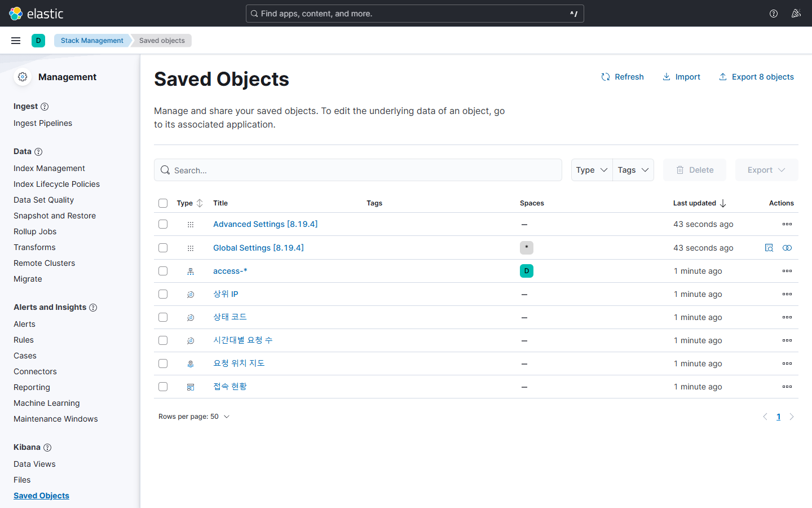The image size is (812, 508).
Task: Check the 요청 위치 지도 row checkbox
Action: pos(163,364)
